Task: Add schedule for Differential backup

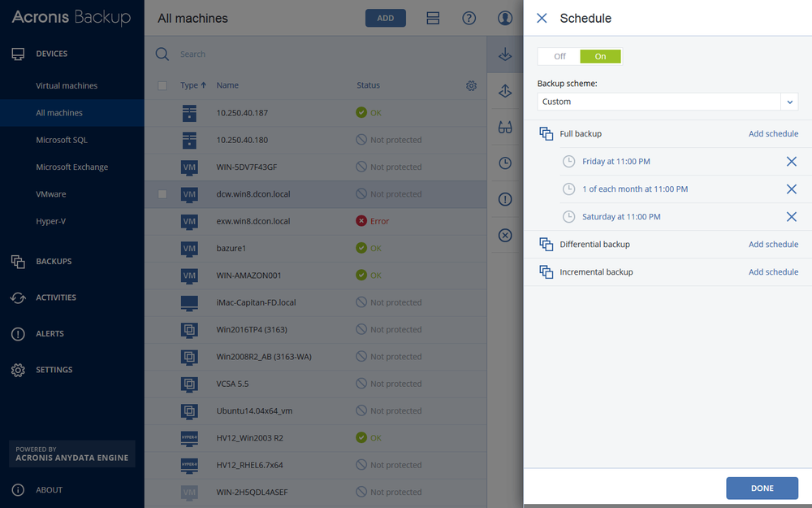Action: pos(773,244)
